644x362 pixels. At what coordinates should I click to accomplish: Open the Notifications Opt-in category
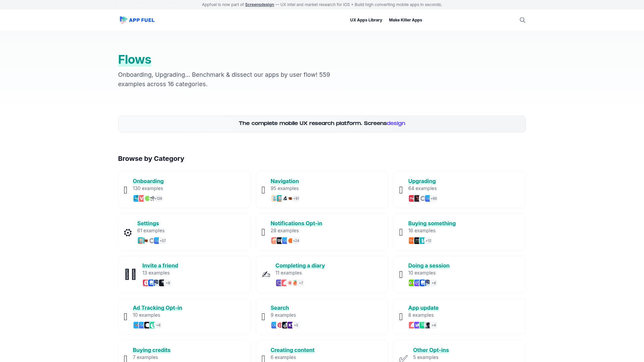coord(296,223)
